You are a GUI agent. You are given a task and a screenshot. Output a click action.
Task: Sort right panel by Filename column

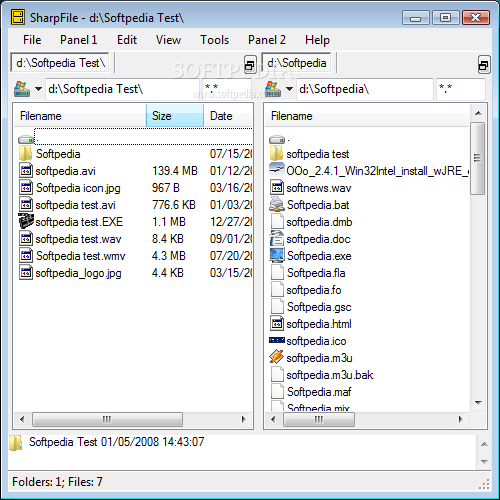tap(367, 116)
